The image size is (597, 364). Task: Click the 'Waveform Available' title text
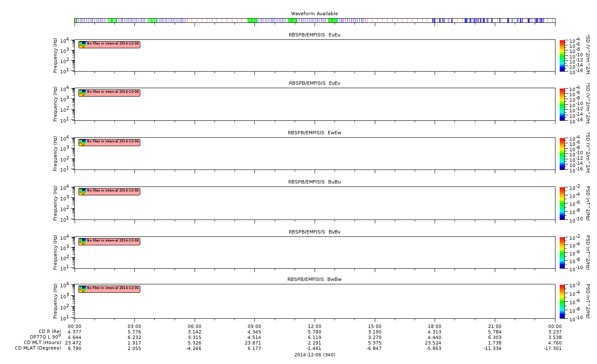click(314, 14)
